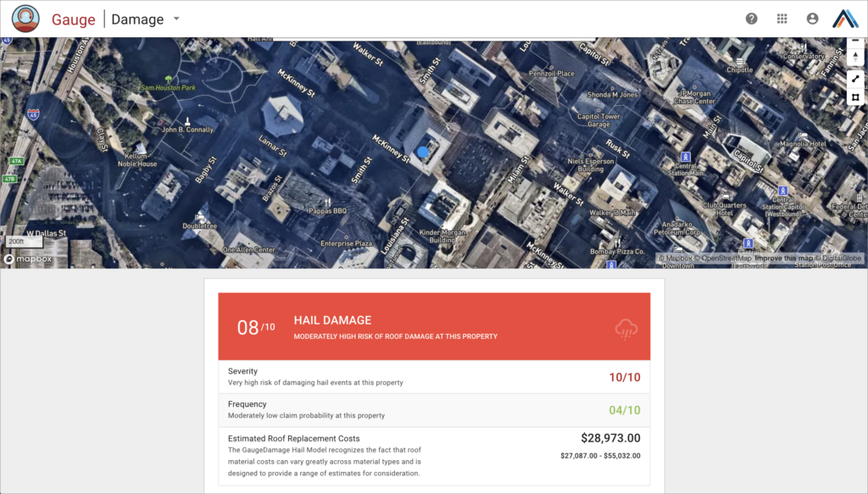Image resolution: width=868 pixels, height=494 pixels.
Task: Click the Enterprise Plaza map label
Action: [347, 243]
